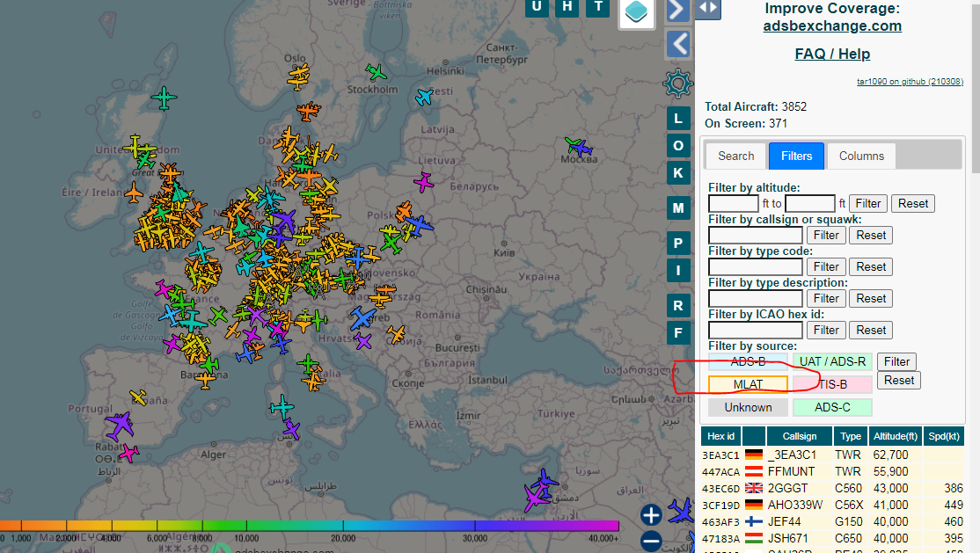The height and width of the screenshot is (553, 980).
Task: Focus the ICAO hex id field
Action: click(755, 330)
